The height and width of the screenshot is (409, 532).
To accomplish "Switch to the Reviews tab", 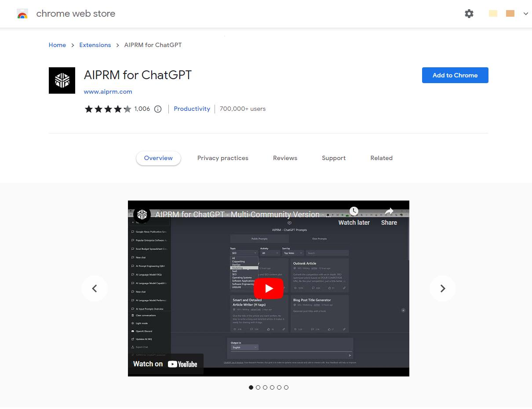I will tap(285, 158).
